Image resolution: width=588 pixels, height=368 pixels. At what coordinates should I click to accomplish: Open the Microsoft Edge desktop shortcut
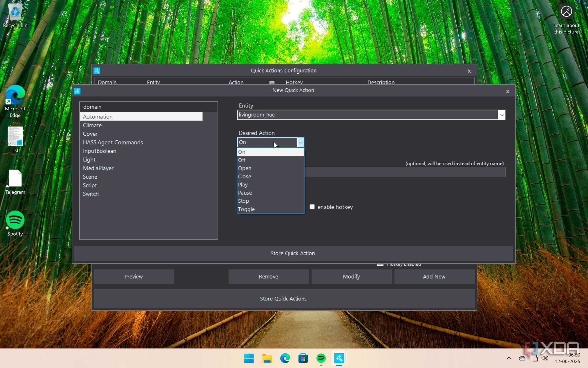(x=15, y=101)
